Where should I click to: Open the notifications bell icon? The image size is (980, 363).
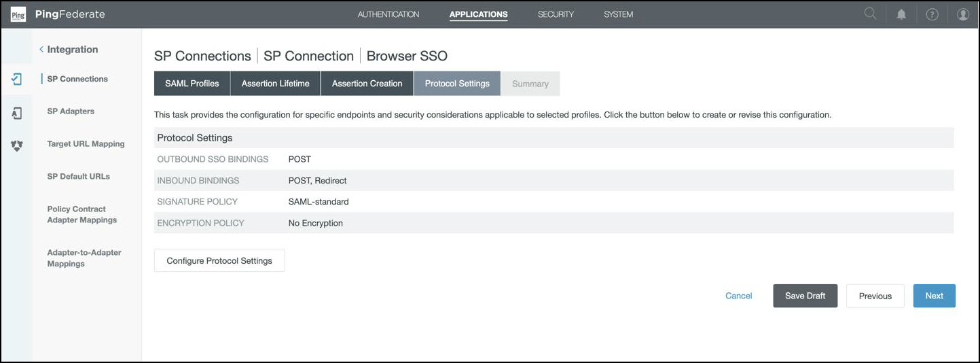901,14
